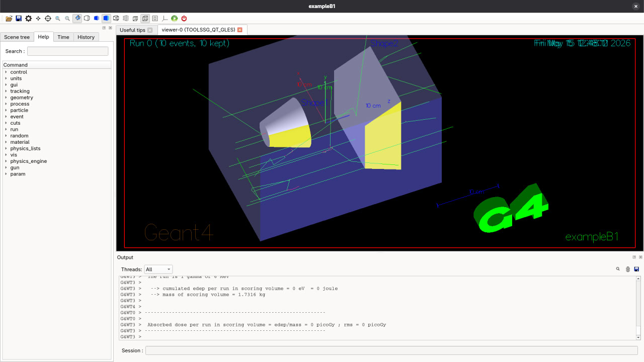Select the gun command row
Screen dimensions: 644x362
(x=57, y=167)
